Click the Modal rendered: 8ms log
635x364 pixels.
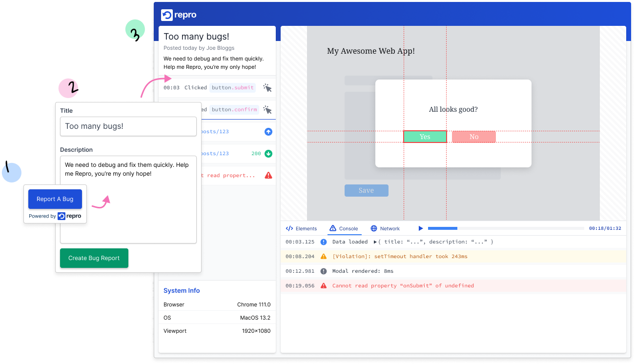(363, 271)
